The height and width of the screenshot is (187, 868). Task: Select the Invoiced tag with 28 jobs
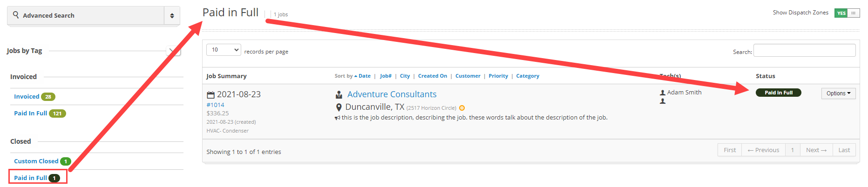pyautogui.click(x=27, y=97)
